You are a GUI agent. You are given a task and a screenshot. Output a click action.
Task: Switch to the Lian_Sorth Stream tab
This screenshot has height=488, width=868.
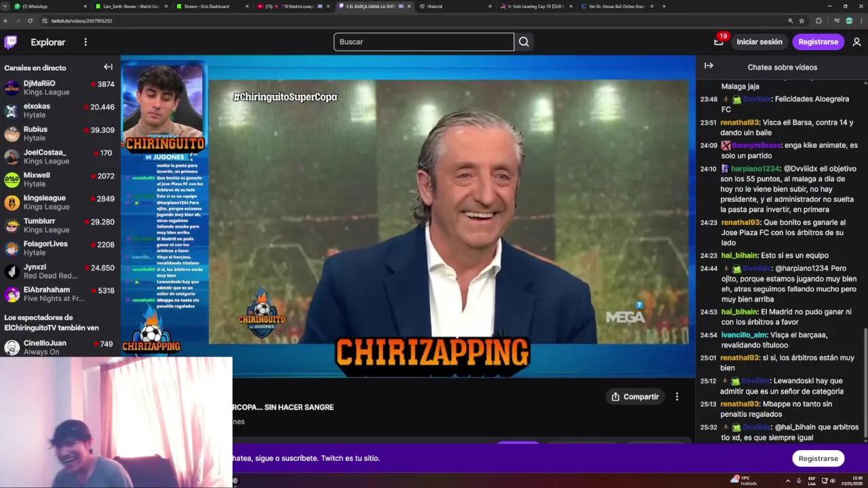[x=131, y=6]
